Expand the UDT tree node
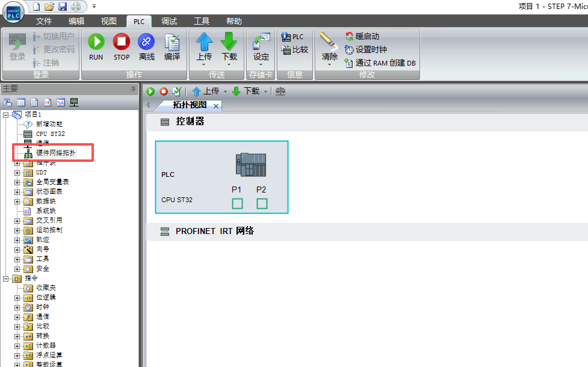588x367 pixels. (x=17, y=173)
